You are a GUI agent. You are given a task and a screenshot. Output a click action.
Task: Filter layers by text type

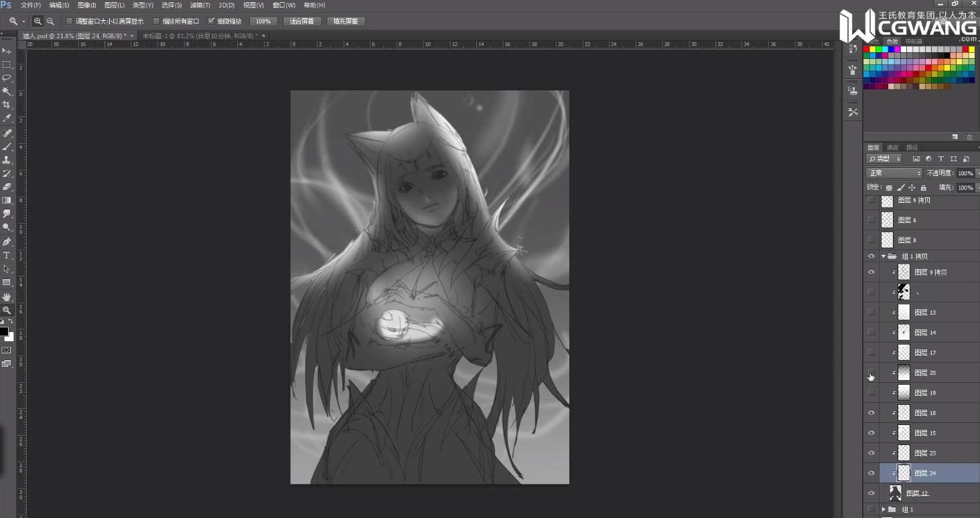coord(941,159)
